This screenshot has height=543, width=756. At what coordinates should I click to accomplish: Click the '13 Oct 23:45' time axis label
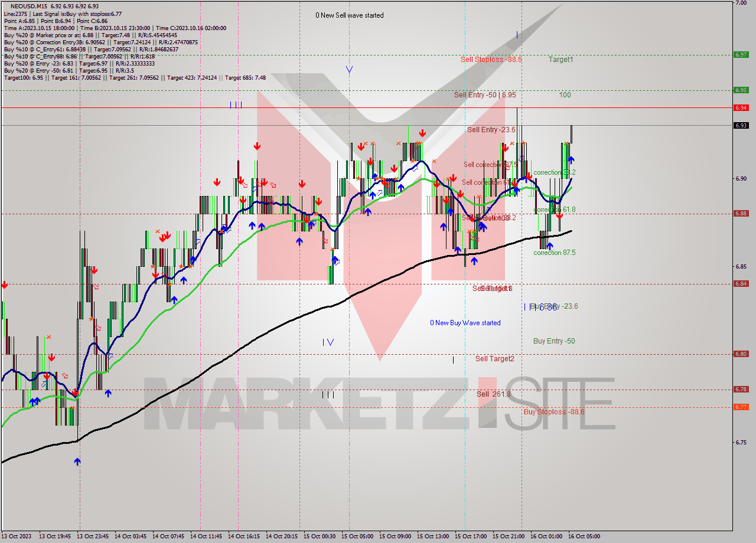[93, 537]
